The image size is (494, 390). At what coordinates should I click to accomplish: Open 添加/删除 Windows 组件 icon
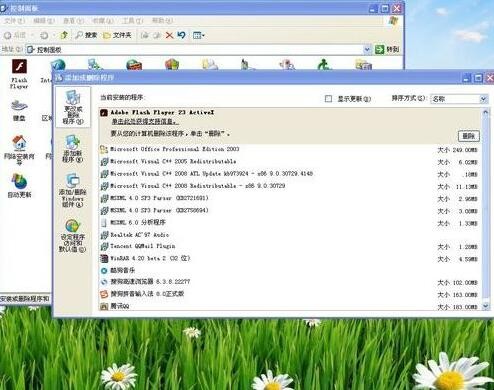click(x=73, y=190)
